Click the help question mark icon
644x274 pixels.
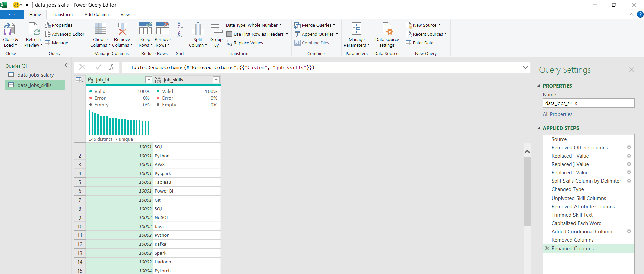coord(640,14)
